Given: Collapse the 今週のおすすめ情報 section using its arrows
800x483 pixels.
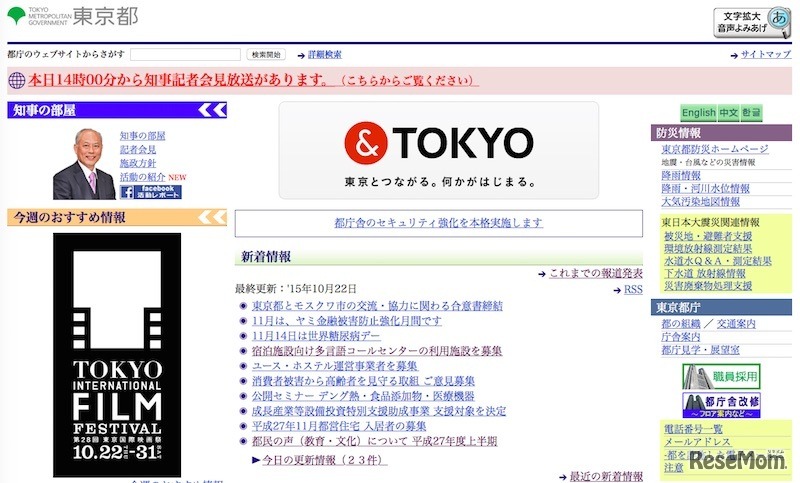Looking at the screenshot, I should tap(213, 217).
